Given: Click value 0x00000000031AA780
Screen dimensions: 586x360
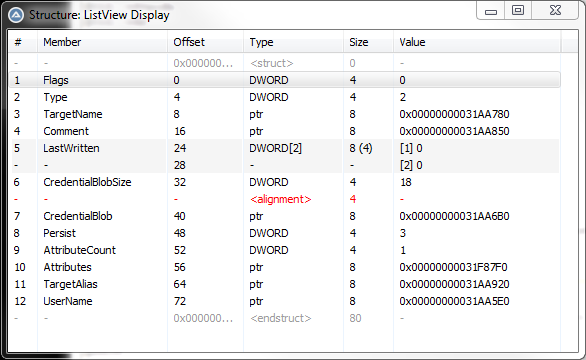Looking at the screenshot, I should pos(454,114).
